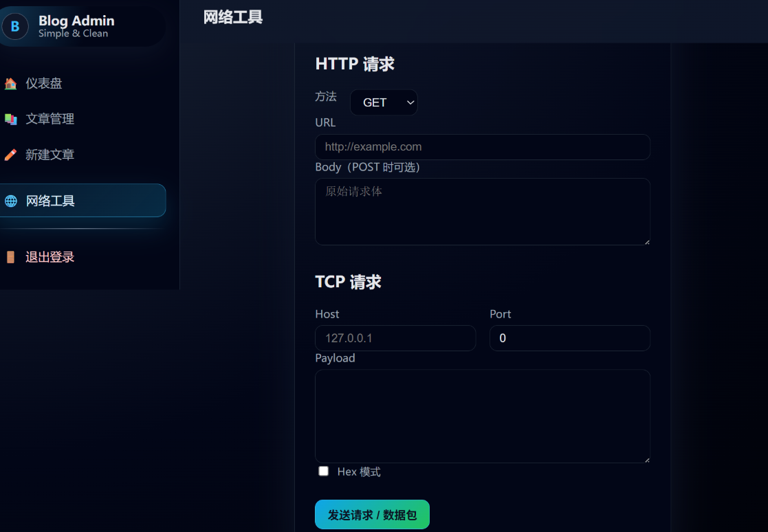Click the Blog Admin title link
Viewport: 768px width, 532px height.
pyautogui.click(x=76, y=21)
